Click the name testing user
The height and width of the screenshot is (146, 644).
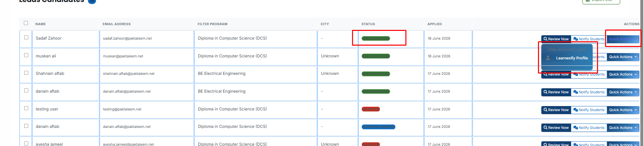pyautogui.click(x=47, y=109)
